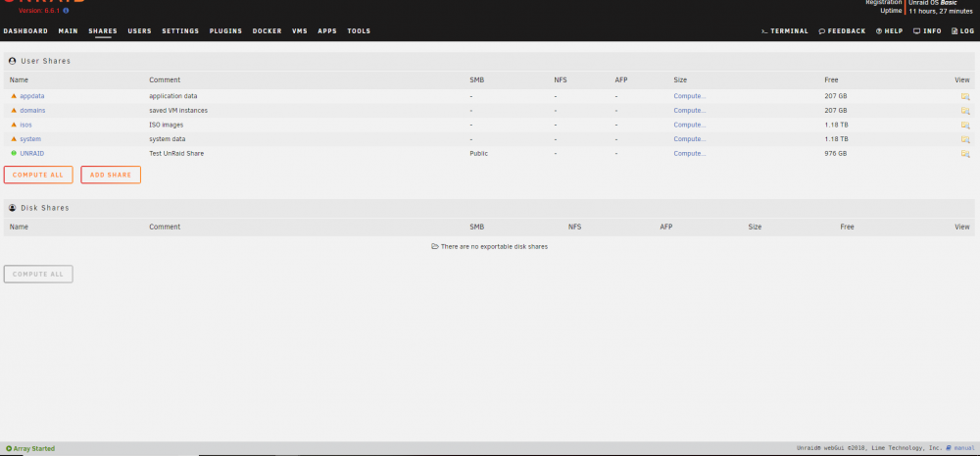
Task: Click the Public SMB value for UNRAID
Action: 479,154
